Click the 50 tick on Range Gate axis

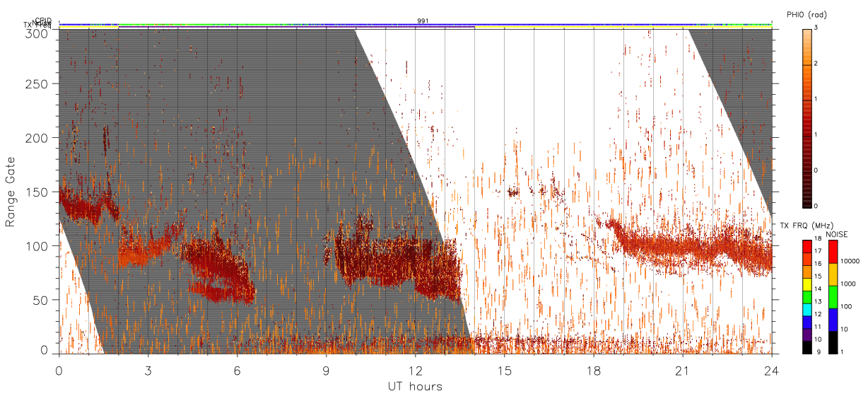40,300
